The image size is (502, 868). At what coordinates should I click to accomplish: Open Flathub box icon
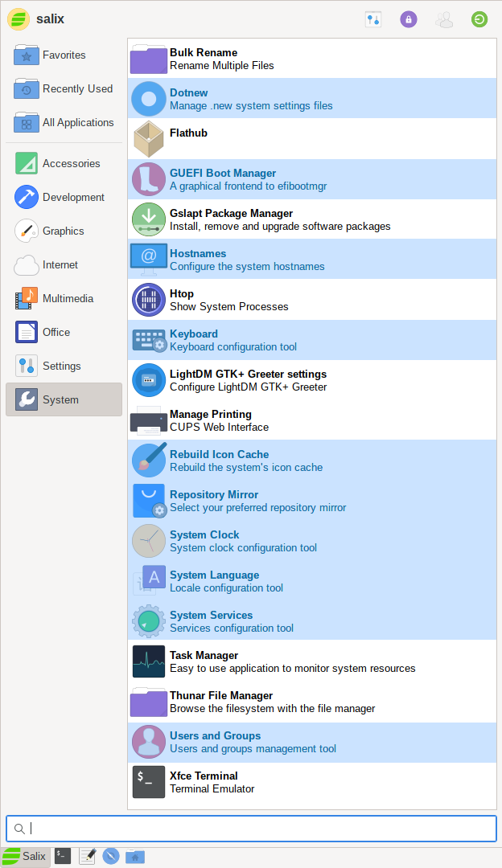[149, 139]
